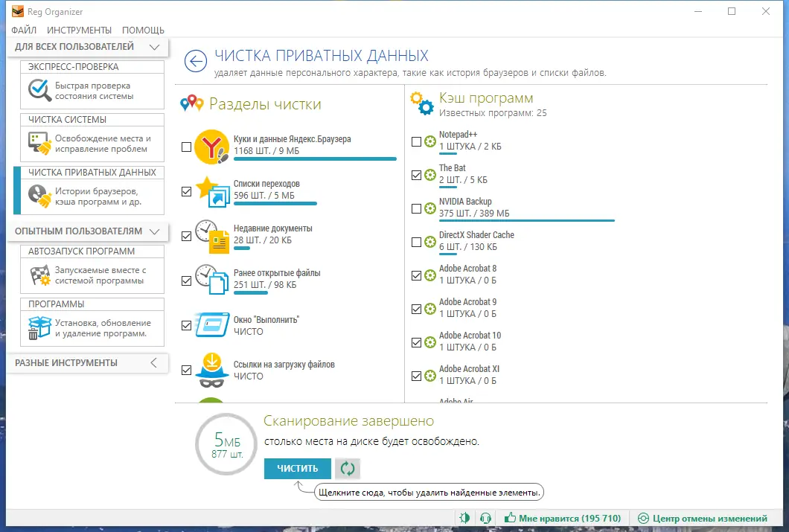Open Чистка системы section
The image size is (789, 532).
(x=92, y=137)
